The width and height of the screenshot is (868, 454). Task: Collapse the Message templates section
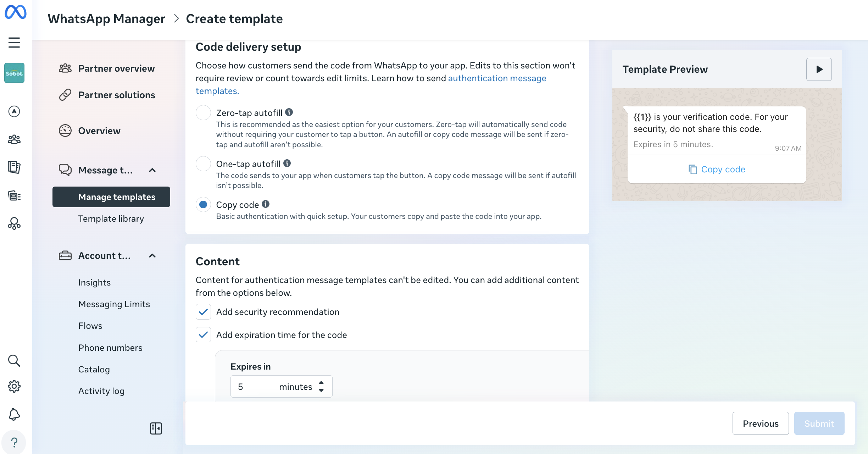pos(152,170)
